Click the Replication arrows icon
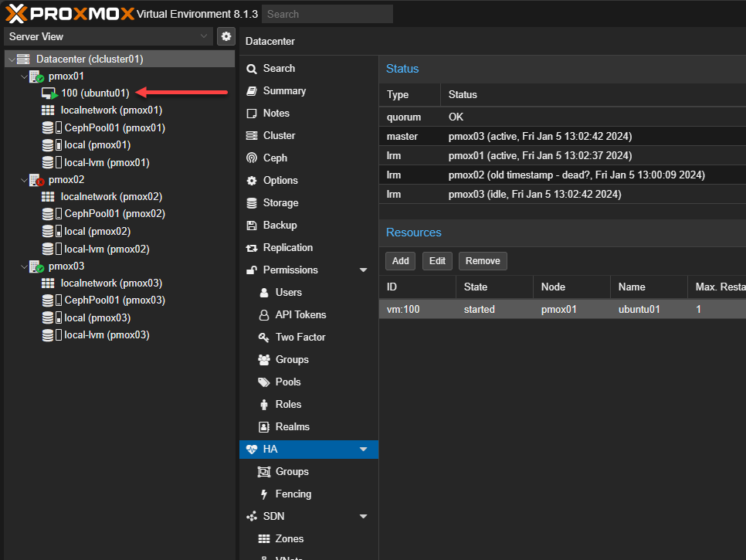Image resolution: width=746 pixels, height=560 pixels. coord(251,248)
